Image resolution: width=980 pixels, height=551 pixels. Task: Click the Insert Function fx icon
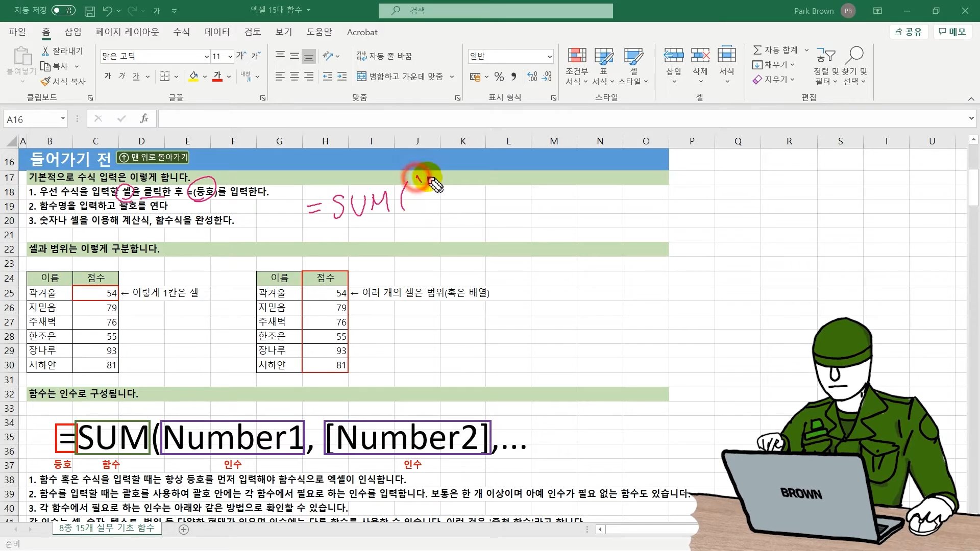(144, 119)
